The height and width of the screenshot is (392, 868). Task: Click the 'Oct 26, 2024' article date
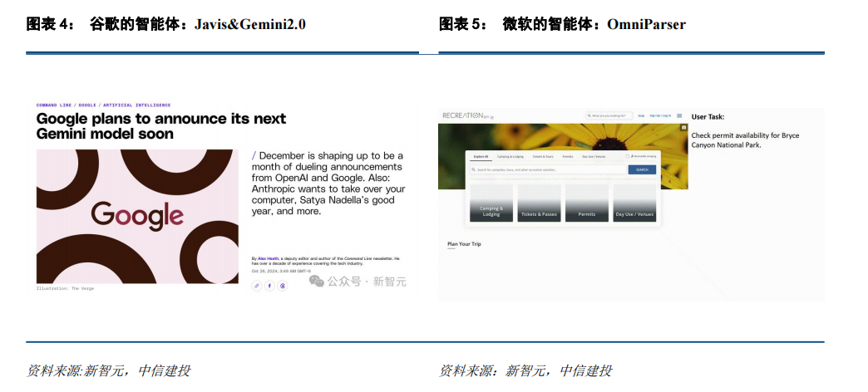tap(281, 271)
